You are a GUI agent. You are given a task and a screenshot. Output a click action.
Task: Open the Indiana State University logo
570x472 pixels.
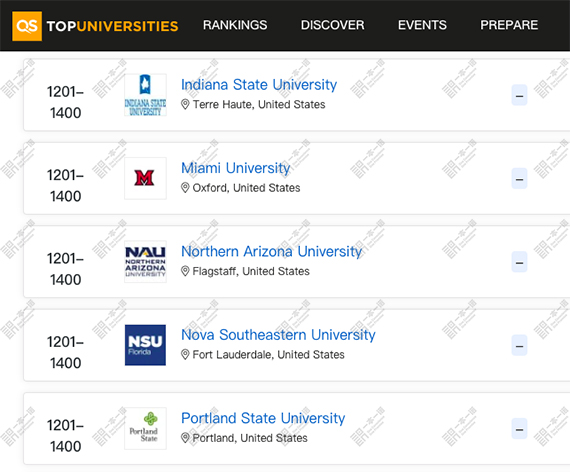pos(145,95)
